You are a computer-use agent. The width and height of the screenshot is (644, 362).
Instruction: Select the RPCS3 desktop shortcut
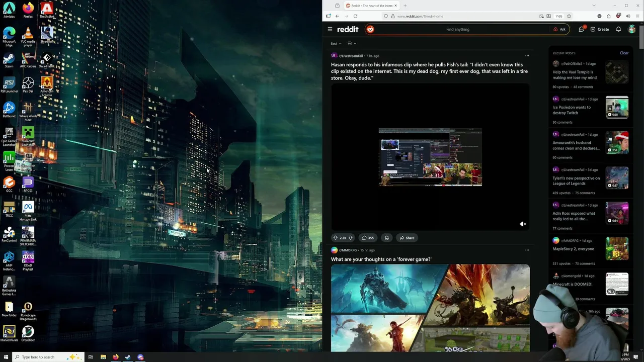[x=28, y=184]
